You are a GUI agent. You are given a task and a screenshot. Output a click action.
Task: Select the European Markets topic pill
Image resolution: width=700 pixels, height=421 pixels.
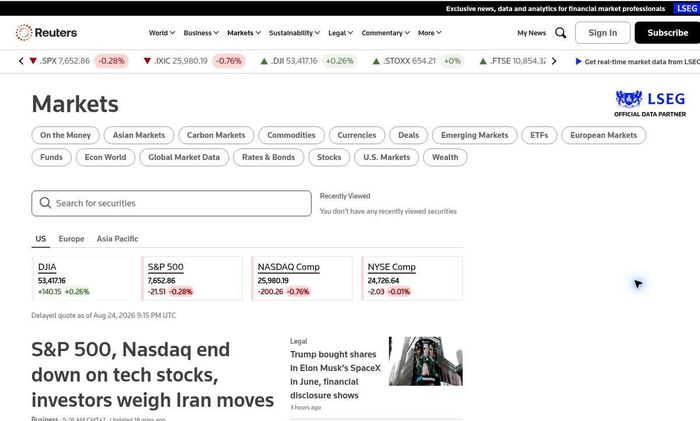coord(603,135)
